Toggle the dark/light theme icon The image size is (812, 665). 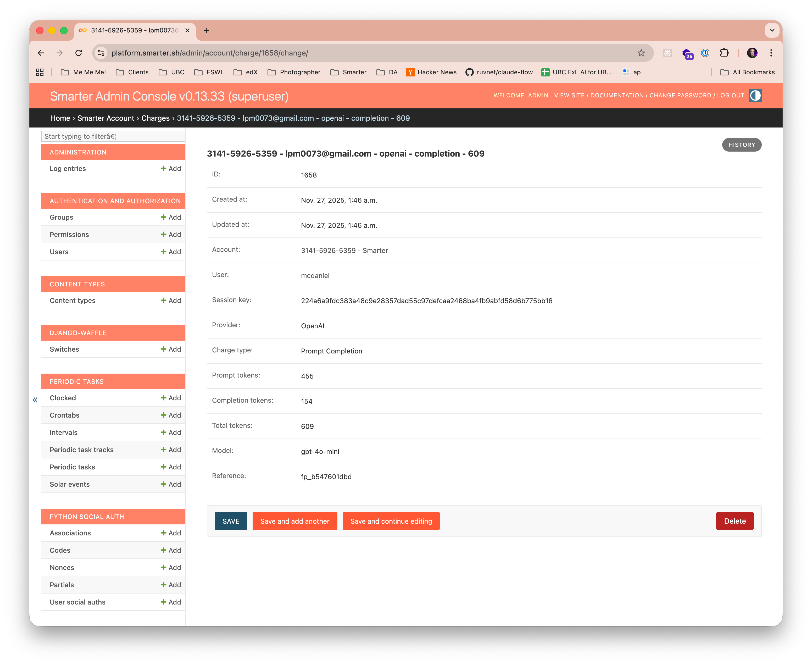coord(755,95)
